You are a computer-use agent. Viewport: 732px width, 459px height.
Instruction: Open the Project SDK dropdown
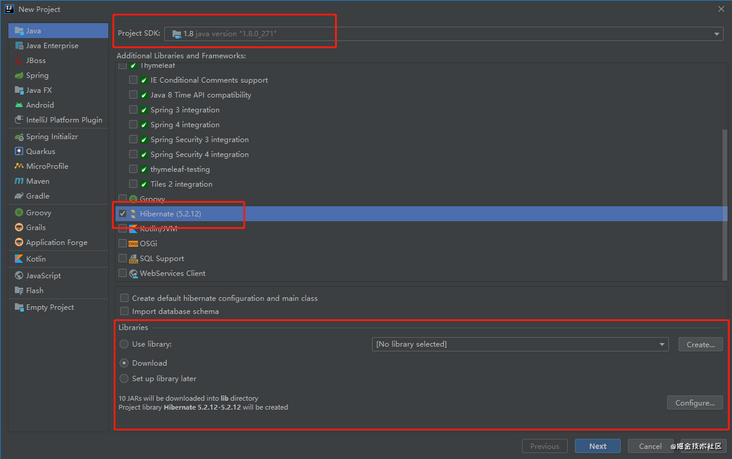[444, 34]
